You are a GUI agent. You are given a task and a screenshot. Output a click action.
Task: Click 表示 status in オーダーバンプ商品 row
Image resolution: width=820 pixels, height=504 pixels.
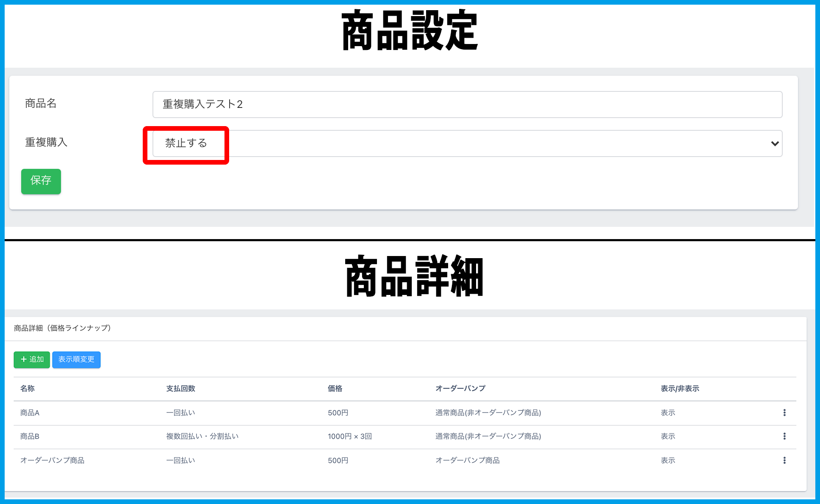click(x=668, y=460)
